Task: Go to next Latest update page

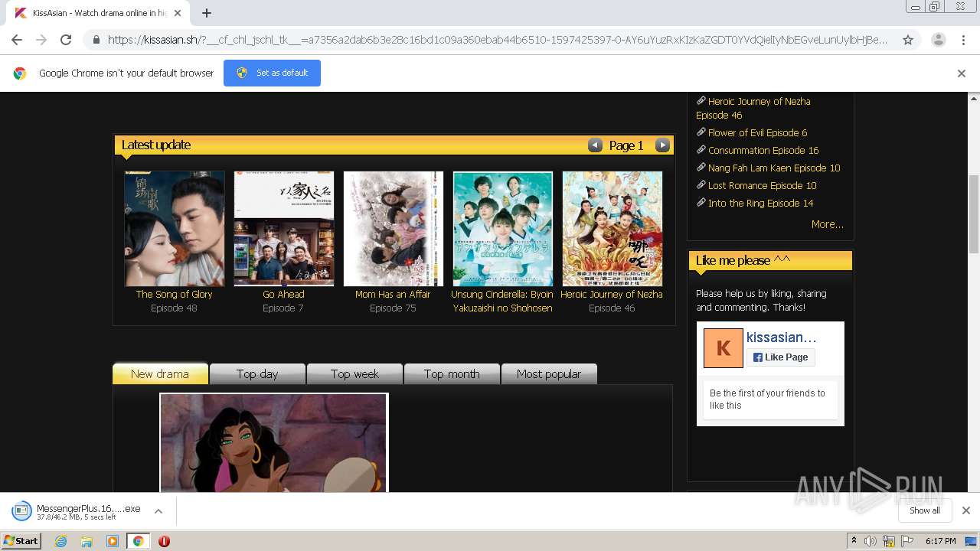Action: [663, 145]
